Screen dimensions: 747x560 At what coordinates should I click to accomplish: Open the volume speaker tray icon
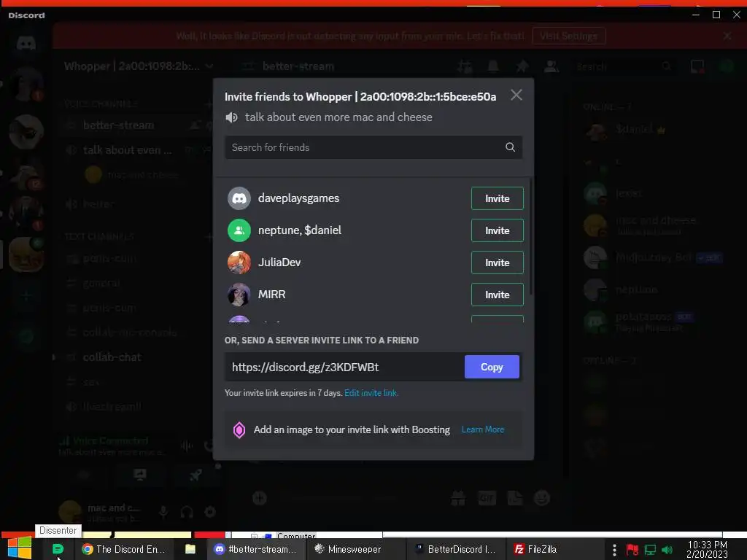(x=667, y=550)
